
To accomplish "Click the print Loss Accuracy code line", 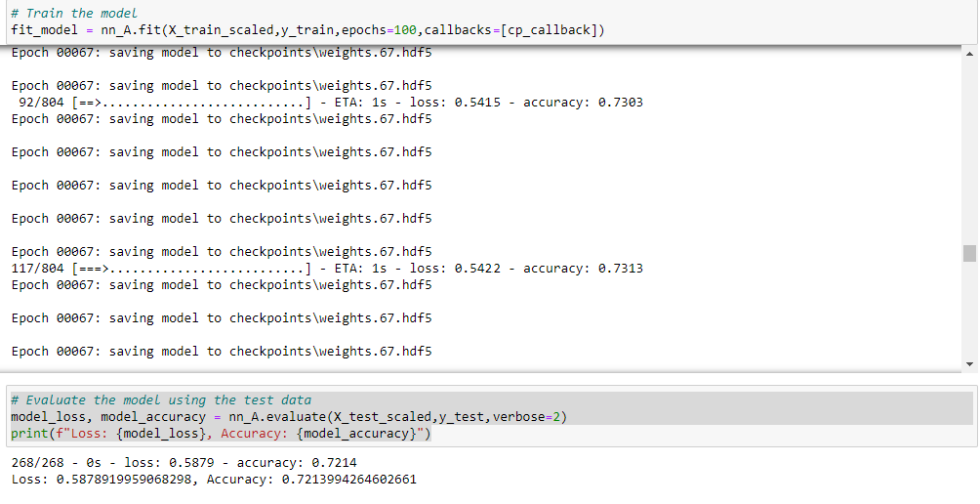I will tap(222, 434).
